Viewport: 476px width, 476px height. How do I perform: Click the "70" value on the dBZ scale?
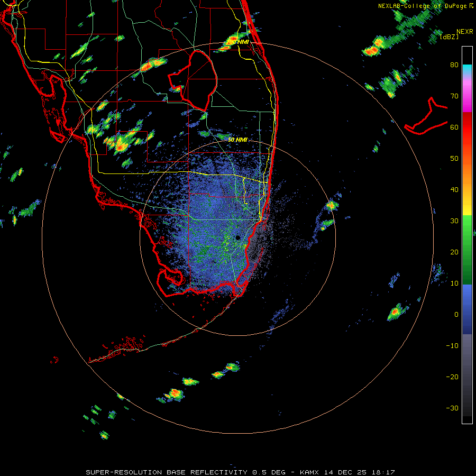tap(454, 96)
